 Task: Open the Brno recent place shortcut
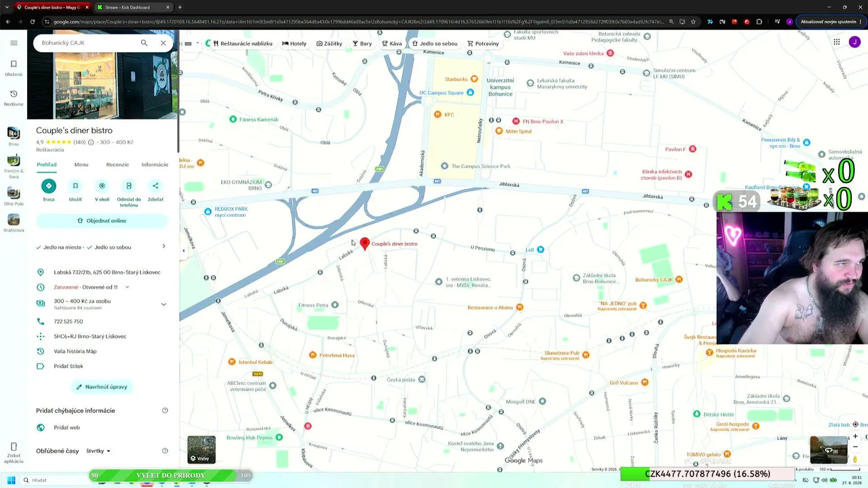tap(14, 136)
